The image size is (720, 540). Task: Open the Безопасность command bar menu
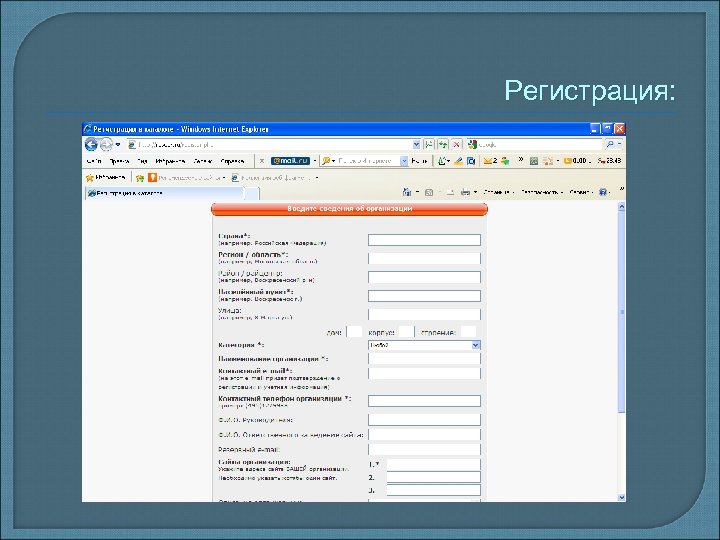(x=541, y=192)
